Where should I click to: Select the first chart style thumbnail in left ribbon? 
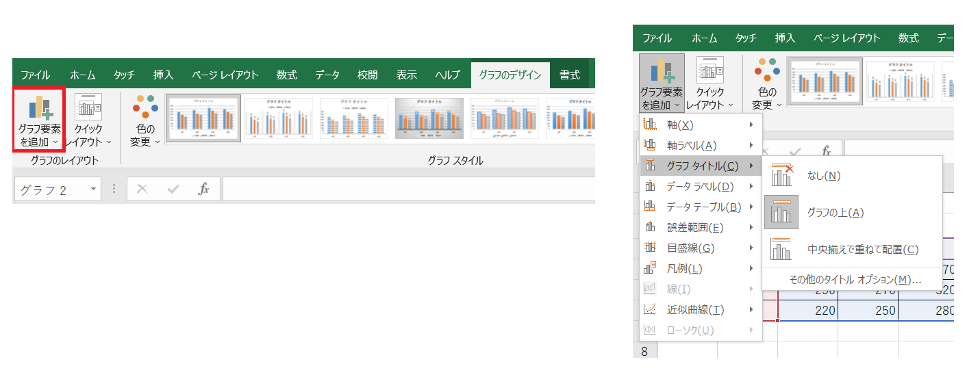click(203, 118)
